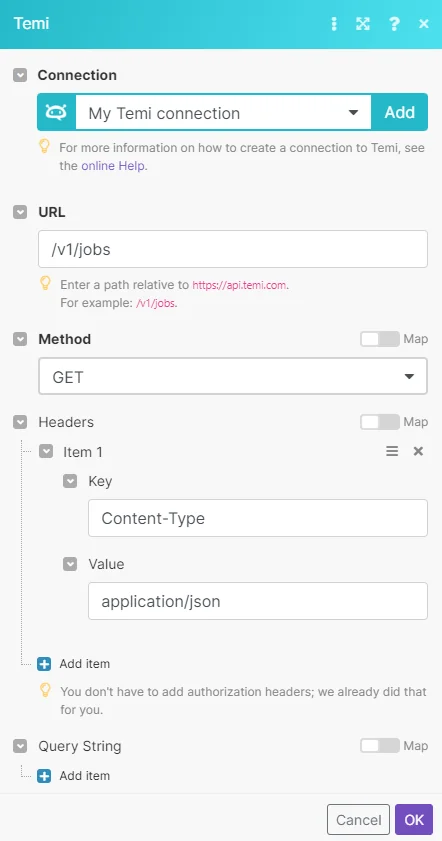The height and width of the screenshot is (841, 442).
Task: Open the question mark help icon
Action: (394, 24)
